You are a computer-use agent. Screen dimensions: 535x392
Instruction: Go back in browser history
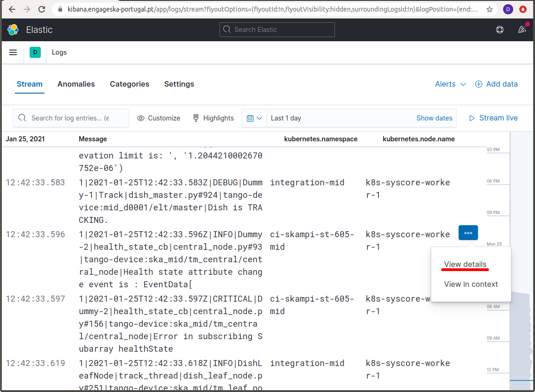tap(12, 9)
